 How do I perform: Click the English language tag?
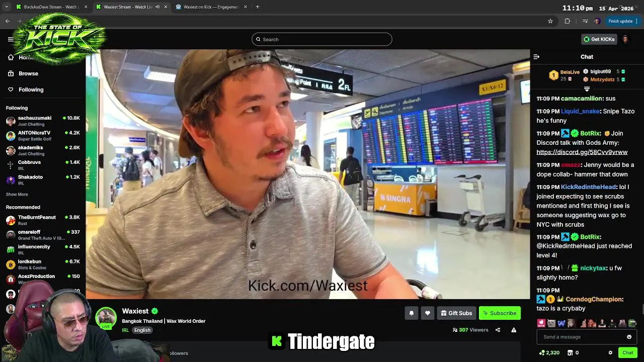(x=142, y=330)
